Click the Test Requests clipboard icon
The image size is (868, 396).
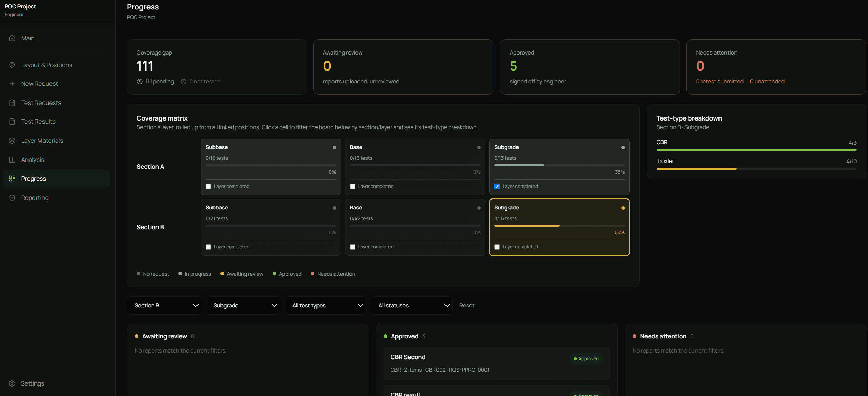12,103
